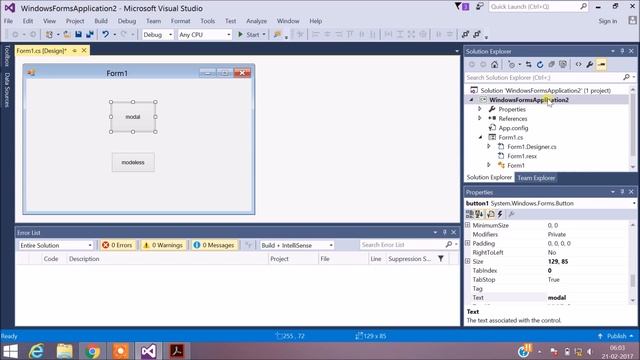Click Error List column filter funnel icon
Screen dimensions: 640x360
pyautogui.click(x=441, y=258)
